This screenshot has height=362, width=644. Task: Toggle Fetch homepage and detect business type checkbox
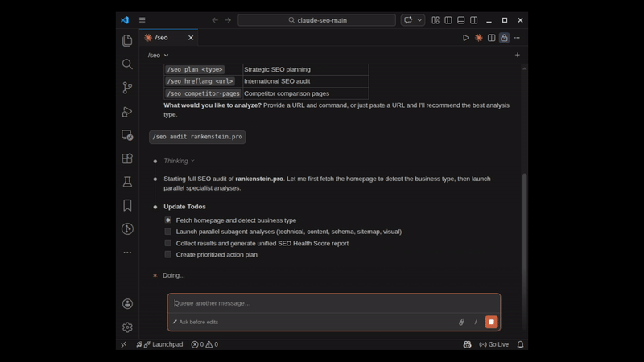168,220
